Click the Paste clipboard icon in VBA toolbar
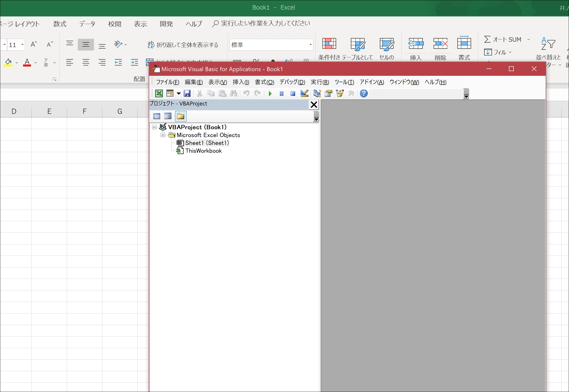Screen dimensions: 569x392 tap(222, 93)
